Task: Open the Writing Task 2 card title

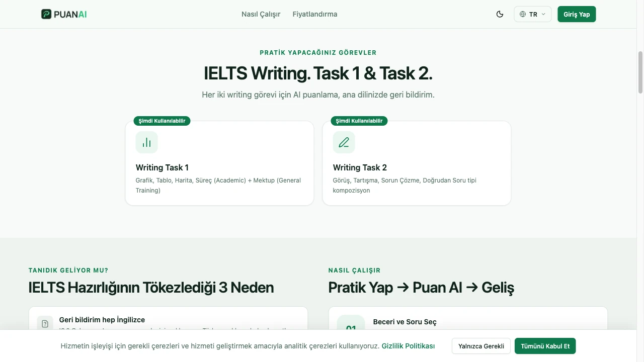Action: point(360,167)
